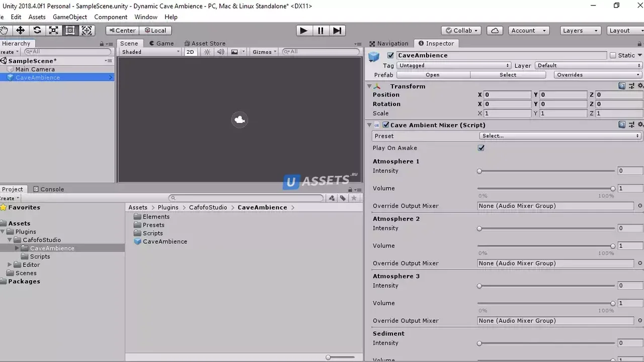Switch to the Asset Store tab
Viewport: 644px width, 362px height.
[205, 43]
